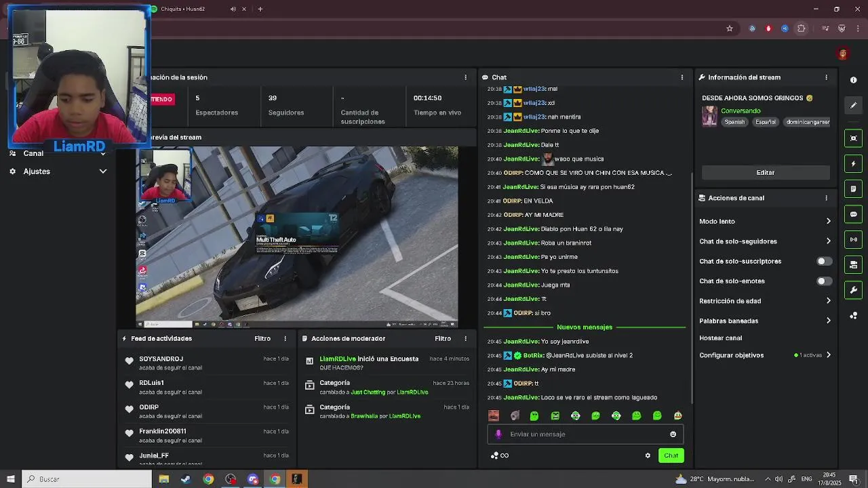Click the Español tag
The height and width of the screenshot is (488, 868).
tap(766, 122)
